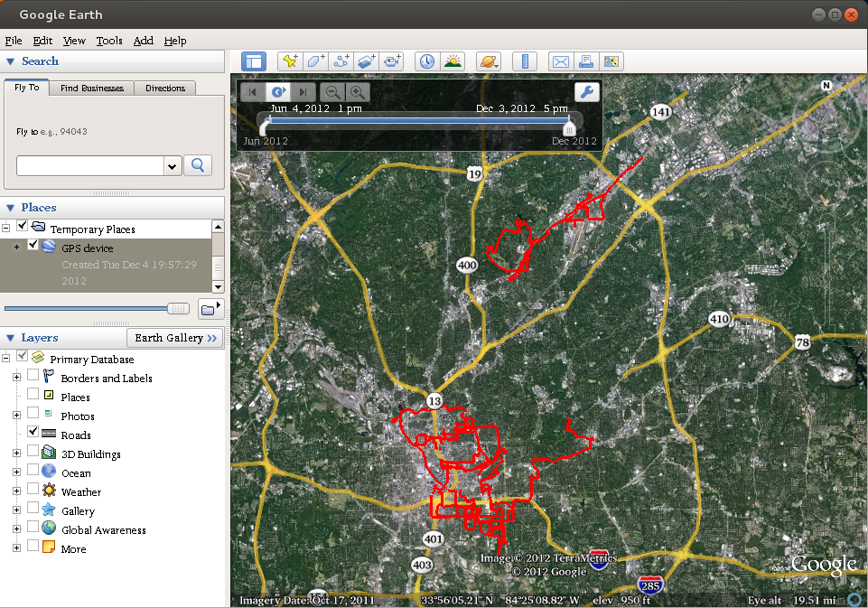The height and width of the screenshot is (608, 868).
Task: Email the current view
Action: 560,61
